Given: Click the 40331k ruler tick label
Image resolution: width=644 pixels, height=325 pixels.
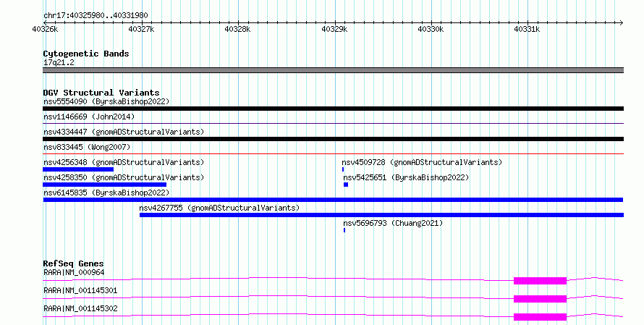Looking at the screenshot, I should pos(527,29).
